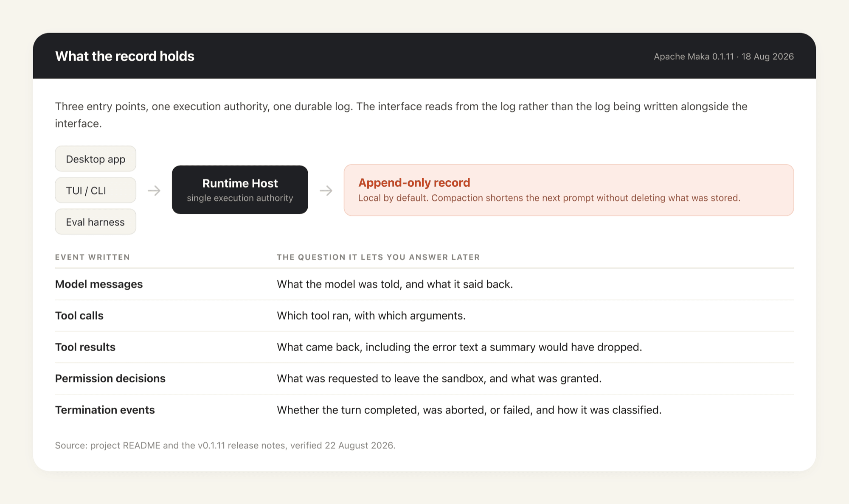Click the 'Model messages' row label
The height and width of the screenshot is (504, 849).
(x=99, y=284)
